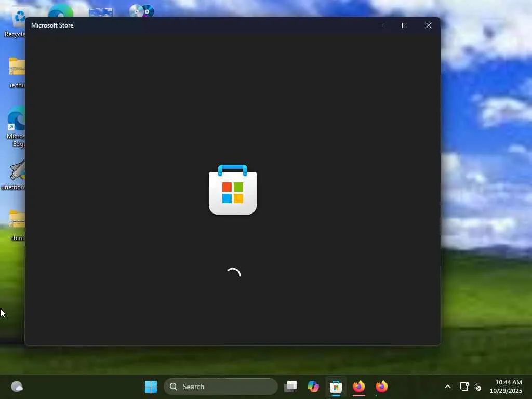Show hidden system tray icons
The image size is (532, 399).
click(448, 387)
